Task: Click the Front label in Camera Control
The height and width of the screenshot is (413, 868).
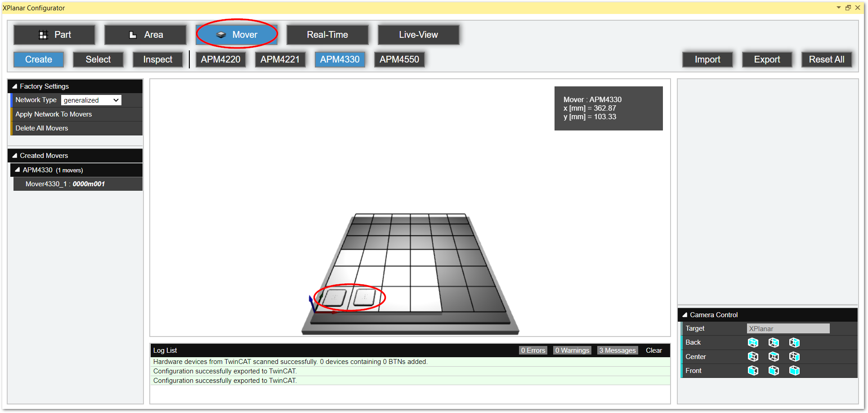Action: point(694,371)
